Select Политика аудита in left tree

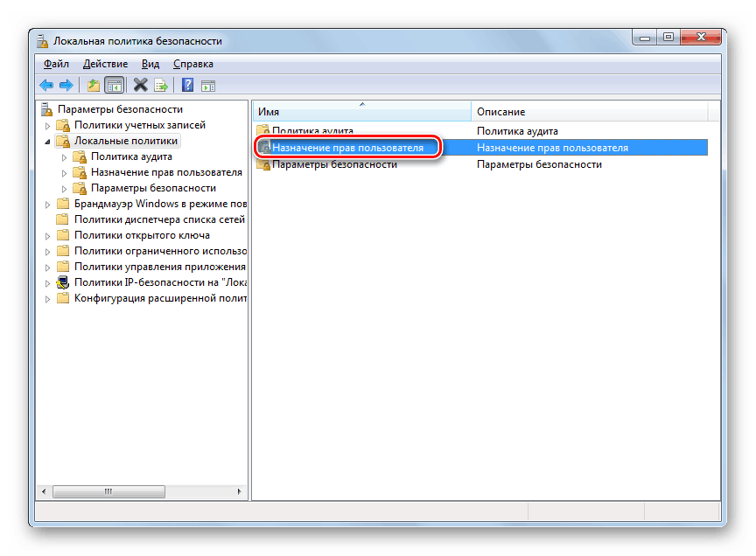tap(131, 156)
